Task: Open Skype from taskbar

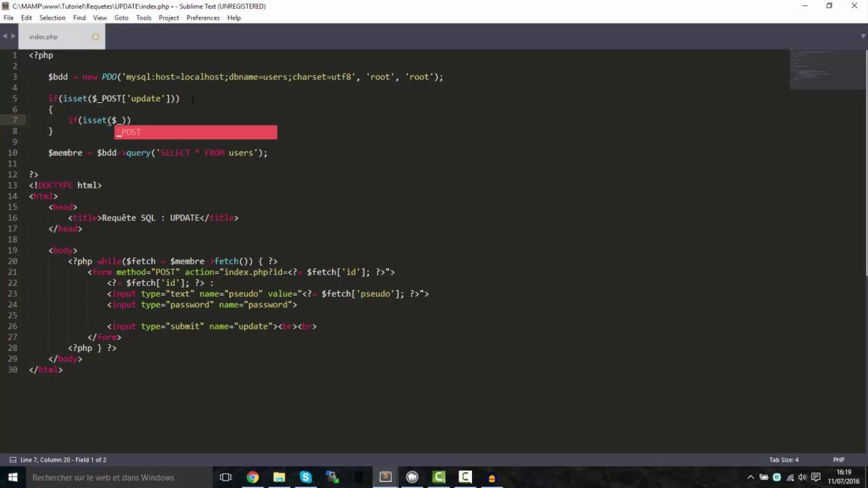Action: [305, 477]
